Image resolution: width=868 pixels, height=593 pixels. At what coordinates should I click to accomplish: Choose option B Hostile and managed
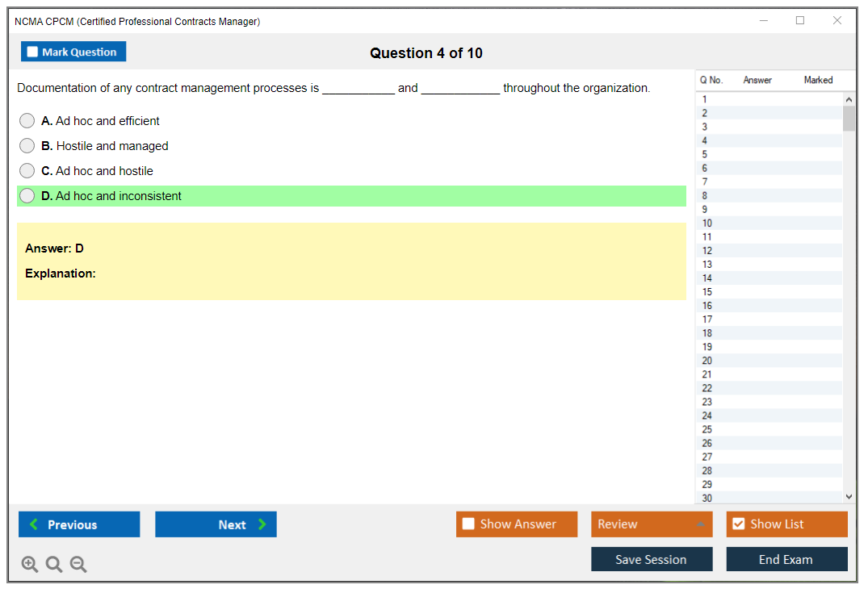tap(27, 146)
